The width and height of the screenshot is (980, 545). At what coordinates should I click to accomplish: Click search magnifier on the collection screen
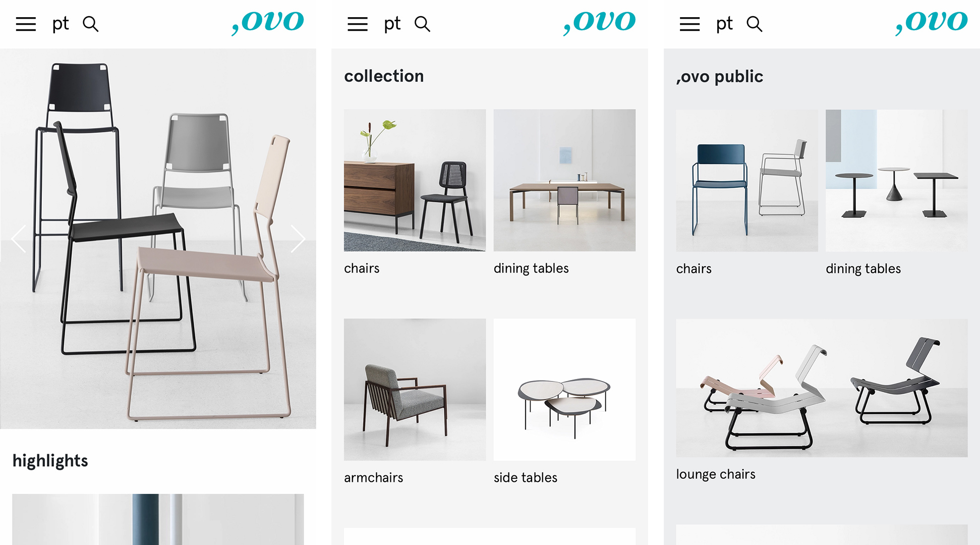[423, 24]
